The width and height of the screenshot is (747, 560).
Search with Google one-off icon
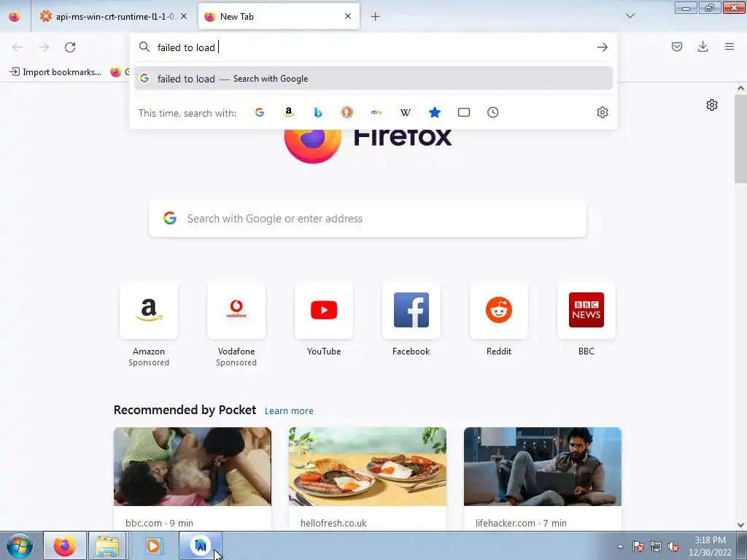coord(259,112)
